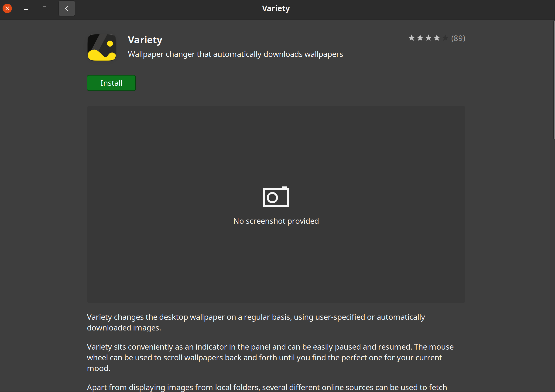The width and height of the screenshot is (555, 392).
Task: Click the description paragraph about desktop wallpaper
Action: (x=256, y=322)
